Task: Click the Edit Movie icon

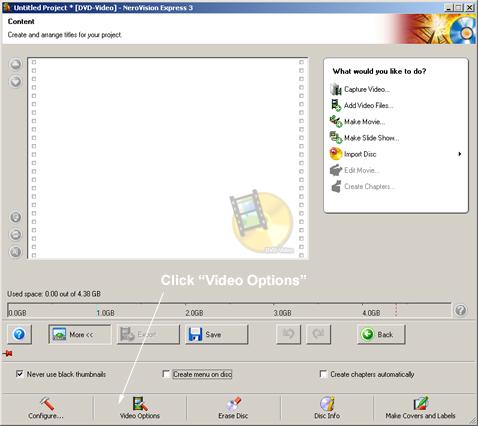Action: (x=336, y=170)
